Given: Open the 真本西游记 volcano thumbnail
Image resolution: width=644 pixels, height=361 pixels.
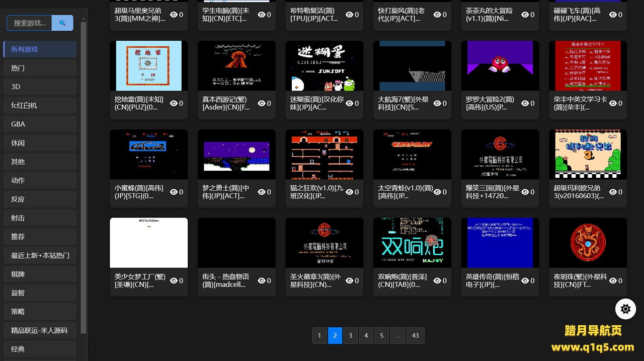Looking at the screenshot, I should pos(236,65).
